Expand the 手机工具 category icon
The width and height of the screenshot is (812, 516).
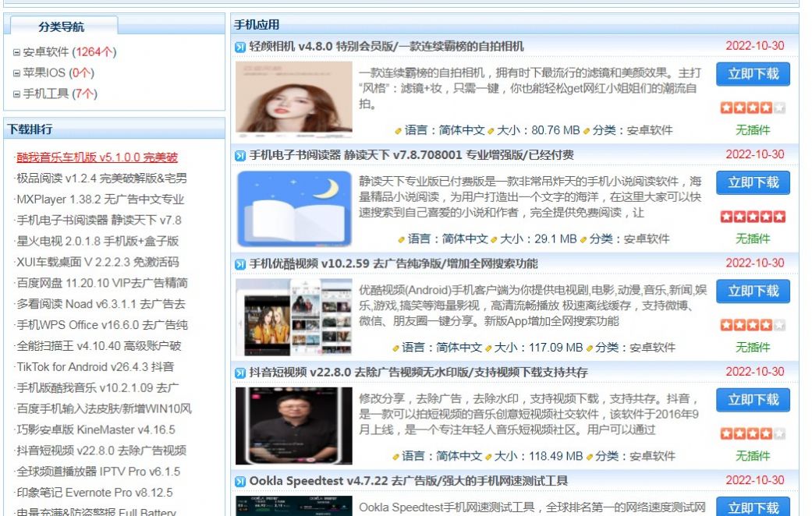point(16,94)
